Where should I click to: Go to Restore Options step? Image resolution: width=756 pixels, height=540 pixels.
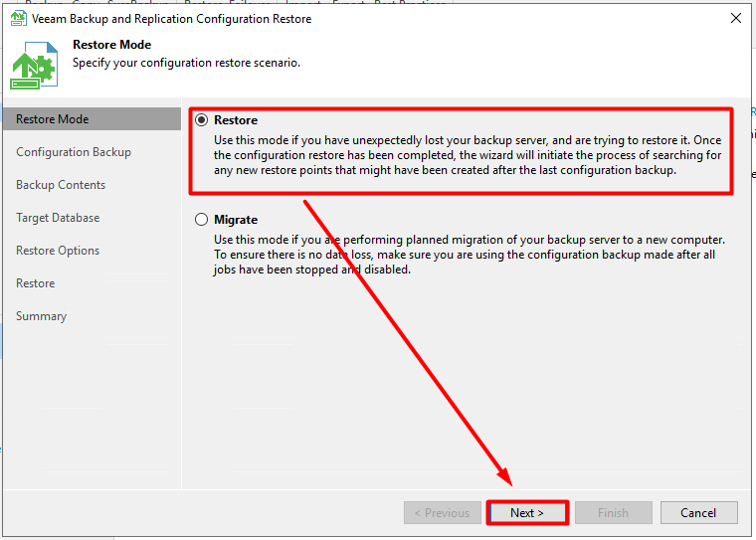click(58, 251)
